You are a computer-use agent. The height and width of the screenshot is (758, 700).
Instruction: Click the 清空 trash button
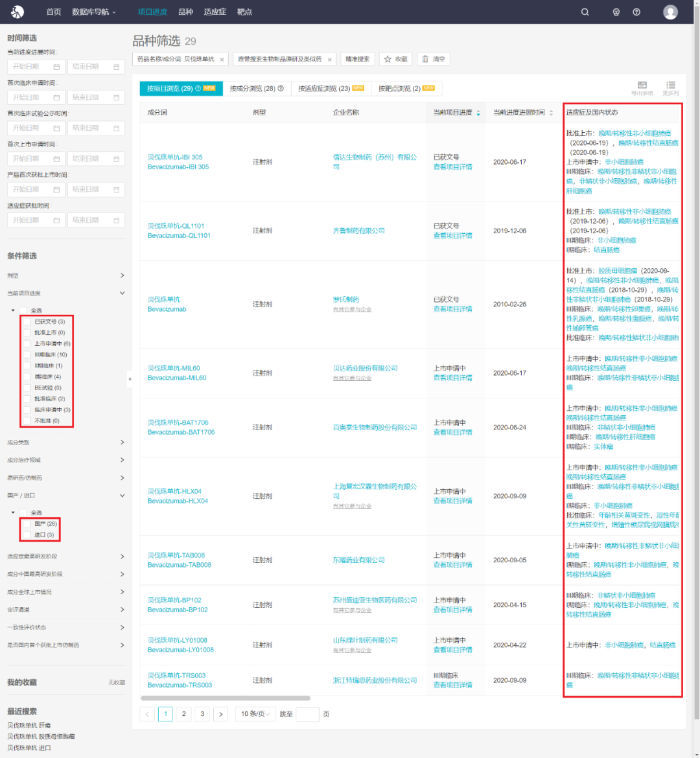tap(434, 59)
